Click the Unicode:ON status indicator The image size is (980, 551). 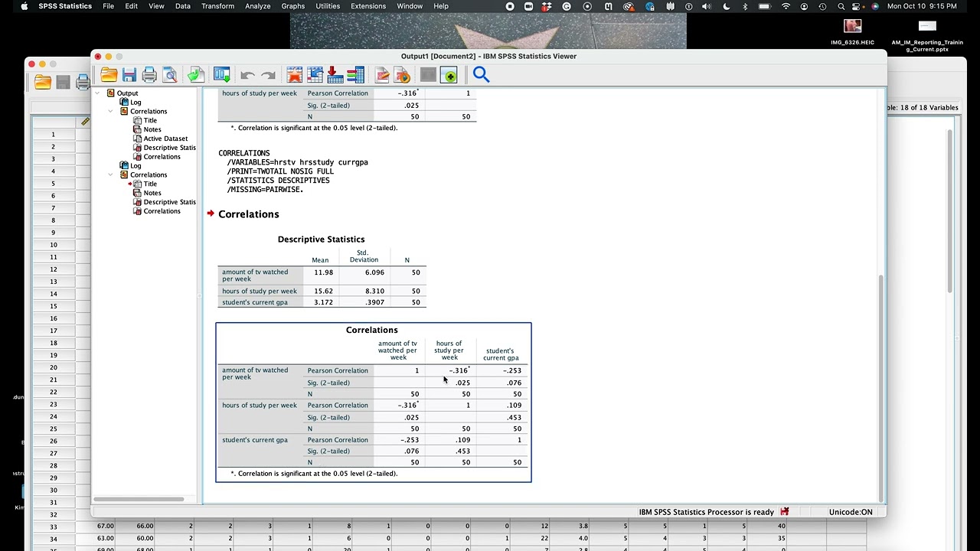pyautogui.click(x=850, y=512)
